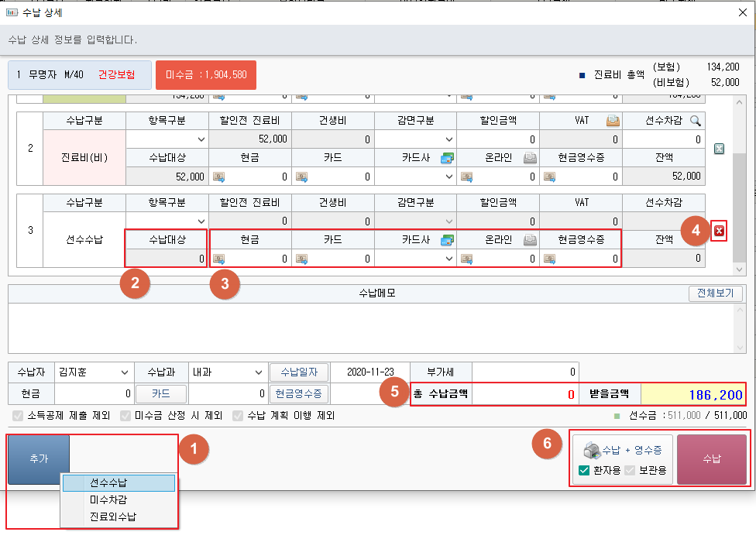
Task: Click the remove icon beside row 2
Action: pos(719,149)
